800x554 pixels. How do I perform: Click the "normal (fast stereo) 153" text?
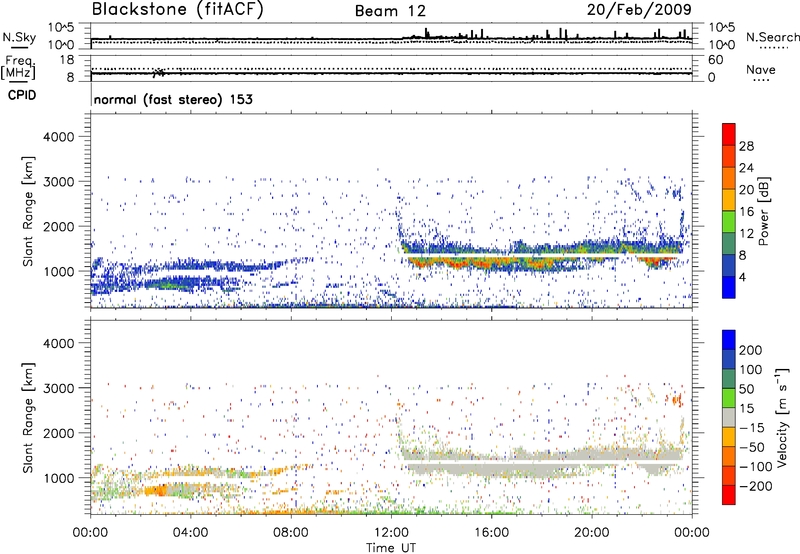tap(173, 99)
